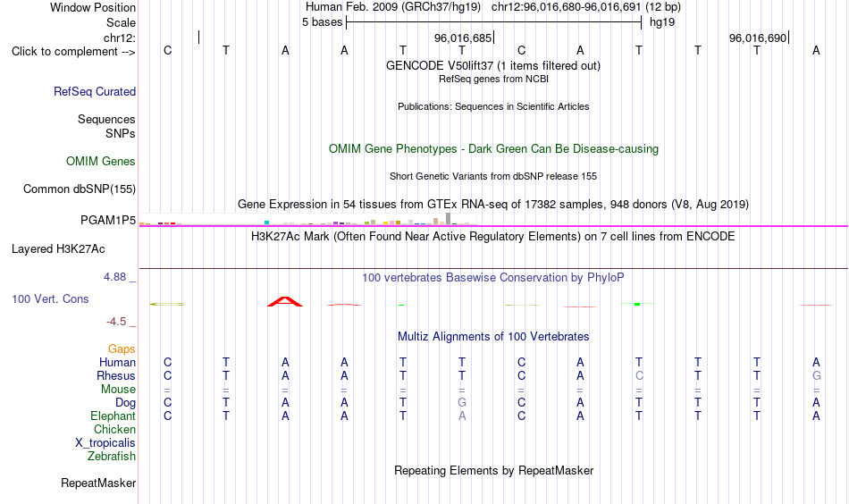Click the 'RefSeq genes from NCBI' title
Image resolution: width=849 pixels, height=504 pixels.
[493, 79]
